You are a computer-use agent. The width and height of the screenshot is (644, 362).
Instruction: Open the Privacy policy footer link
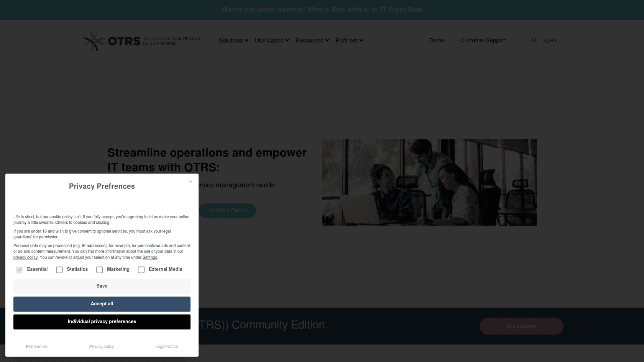102,347
